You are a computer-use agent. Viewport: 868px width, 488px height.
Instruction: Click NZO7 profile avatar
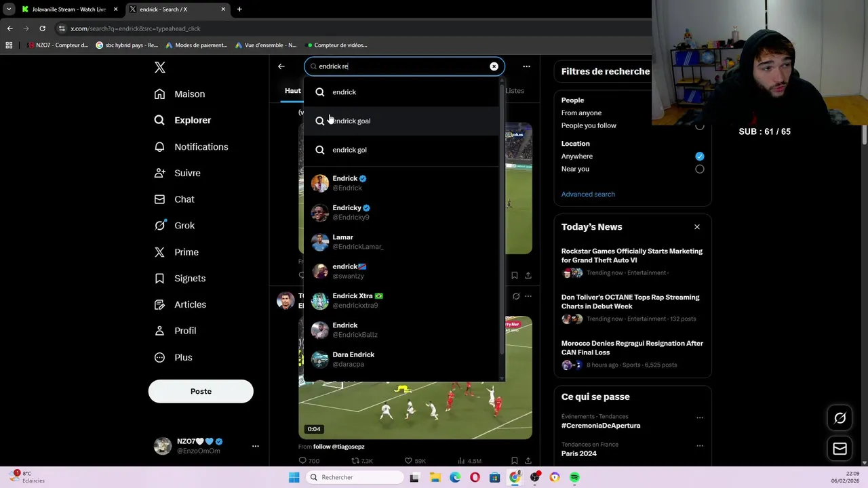(x=163, y=446)
